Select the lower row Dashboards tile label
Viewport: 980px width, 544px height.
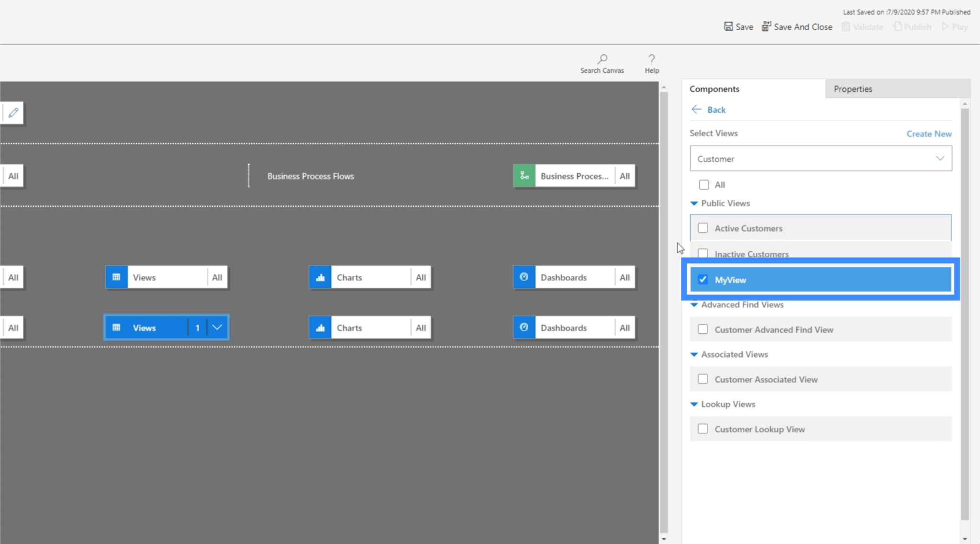pyautogui.click(x=563, y=328)
